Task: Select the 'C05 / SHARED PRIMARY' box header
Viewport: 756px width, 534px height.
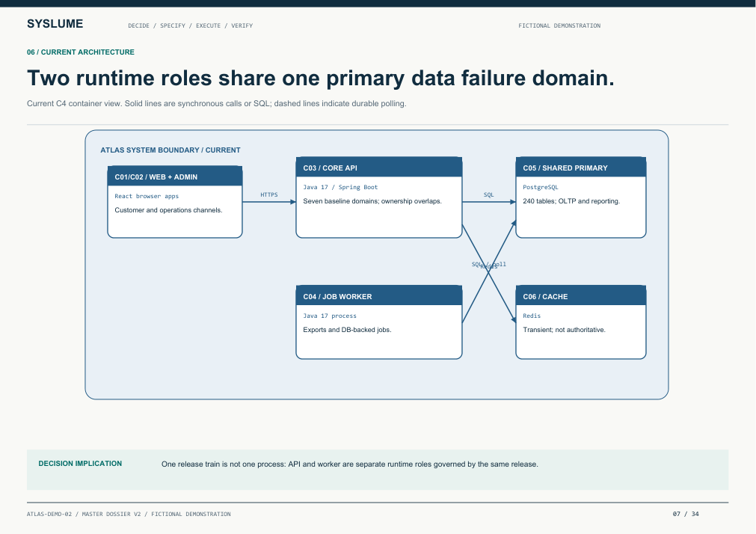Action: click(581, 168)
